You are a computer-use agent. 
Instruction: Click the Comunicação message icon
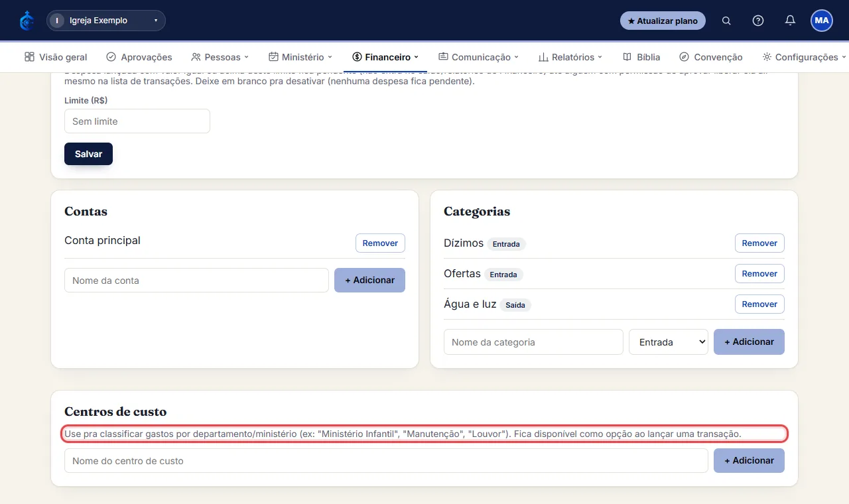[x=443, y=57]
